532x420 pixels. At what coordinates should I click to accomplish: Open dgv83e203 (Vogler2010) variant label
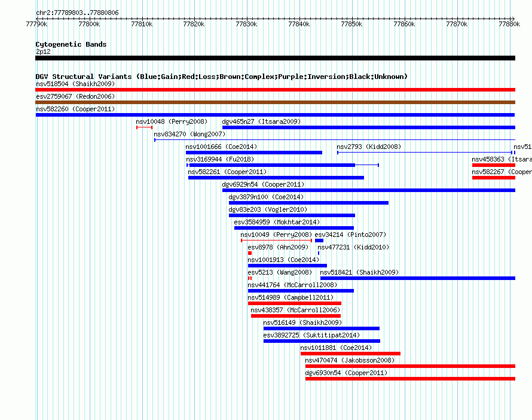point(268,209)
